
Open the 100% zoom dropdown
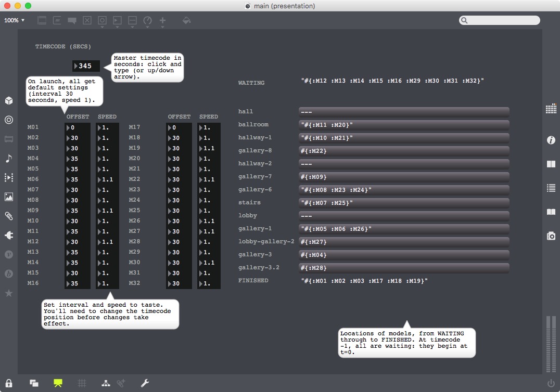[x=15, y=20]
